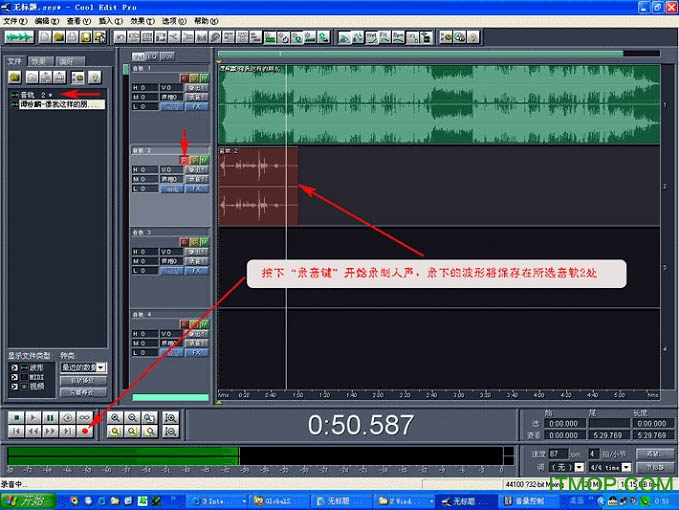
Task: Click the go to beginning transport button
Action: pyautogui.click(x=14, y=431)
